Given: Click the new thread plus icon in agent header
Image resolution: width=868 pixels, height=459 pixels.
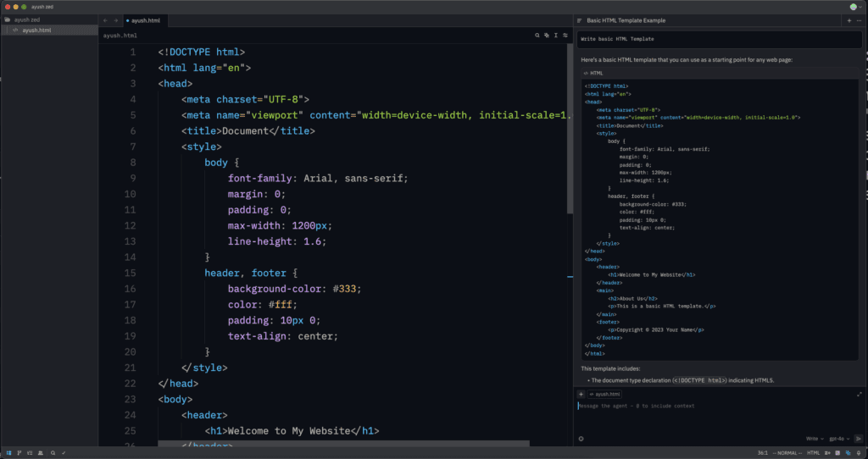Looking at the screenshot, I should pyautogui.click(x=849, y=20).
